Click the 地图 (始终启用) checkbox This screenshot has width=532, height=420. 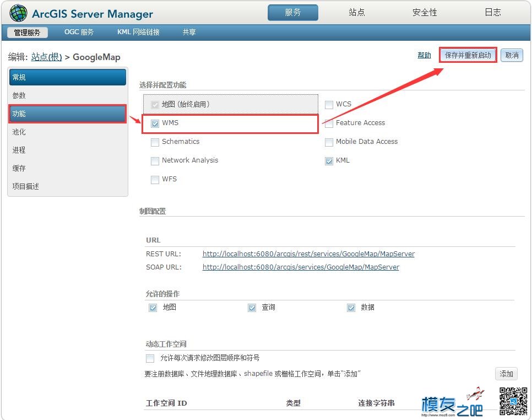[155, 105]
